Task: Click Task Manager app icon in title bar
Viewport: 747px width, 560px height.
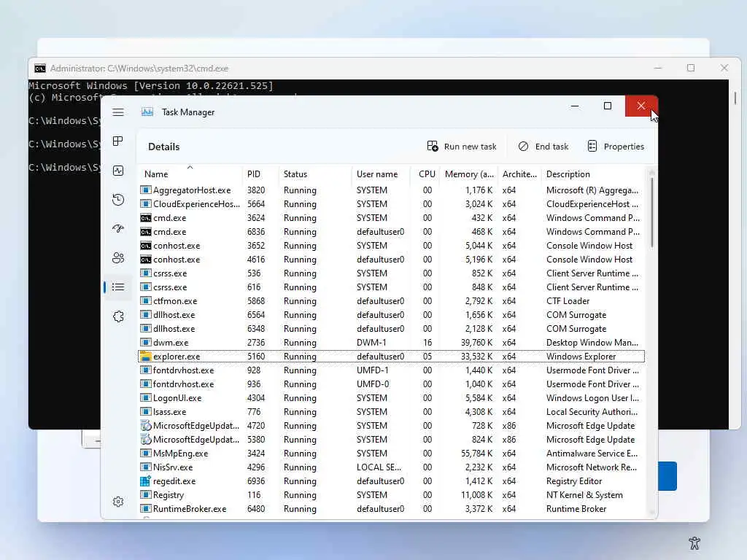Action: (x=147, y=112)
